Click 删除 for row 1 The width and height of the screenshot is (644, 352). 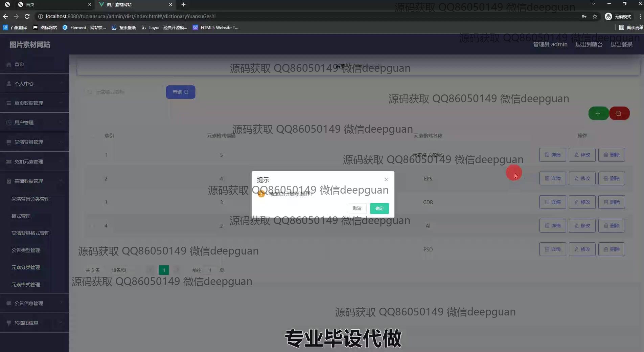coord(612,155)
